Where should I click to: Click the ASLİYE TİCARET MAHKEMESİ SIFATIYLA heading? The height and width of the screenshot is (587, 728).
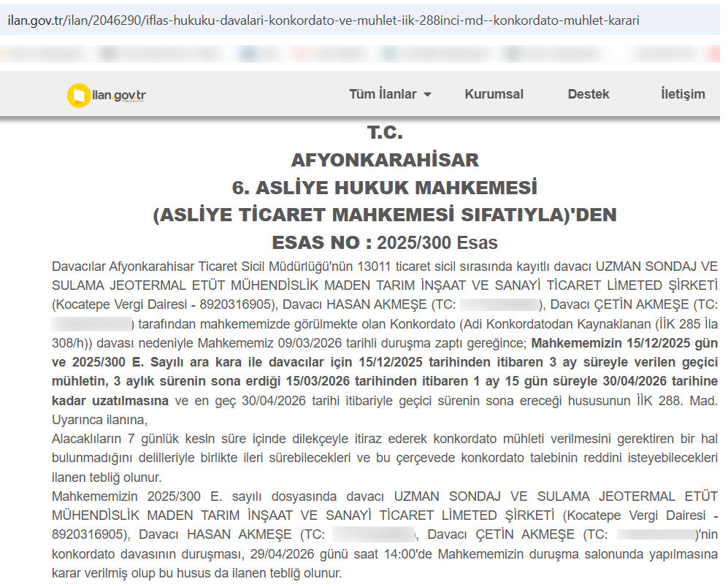pos(385,215)
